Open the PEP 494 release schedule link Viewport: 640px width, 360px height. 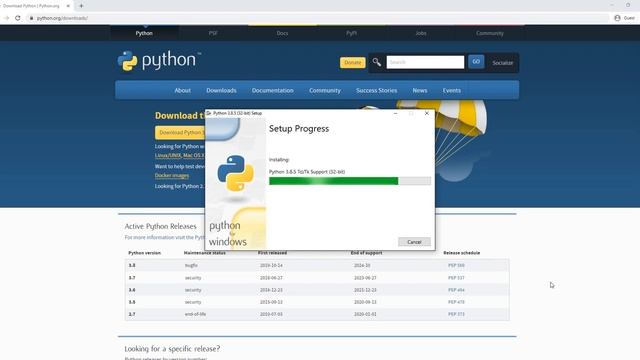(x=456, y=290)
